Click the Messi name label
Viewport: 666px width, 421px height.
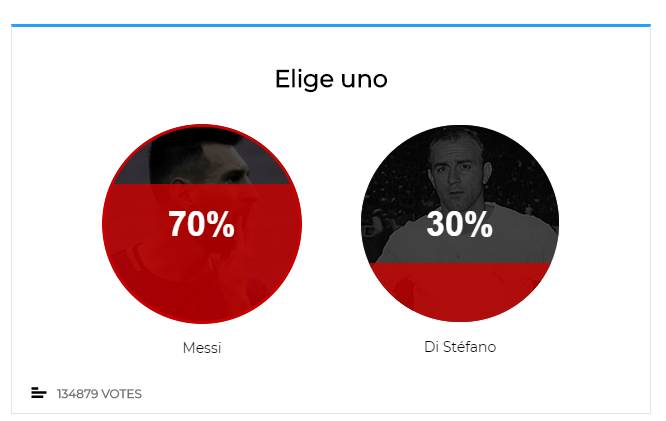[x=202, y=348]
